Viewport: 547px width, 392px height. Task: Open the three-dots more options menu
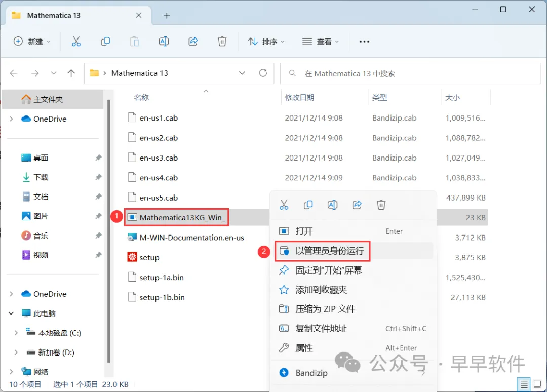click(x=364, y=42)
